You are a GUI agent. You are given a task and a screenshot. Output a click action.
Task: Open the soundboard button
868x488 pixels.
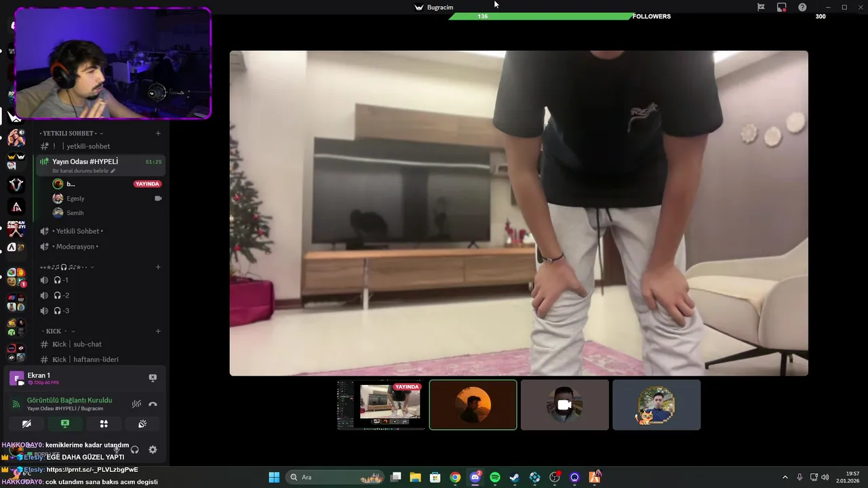pyautogui.click(x=142, y=424)
